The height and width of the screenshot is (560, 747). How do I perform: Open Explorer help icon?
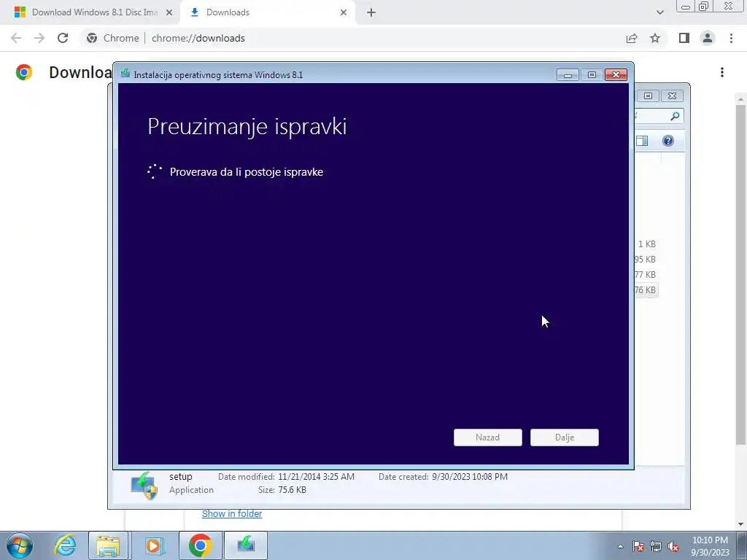click(668, 141)
